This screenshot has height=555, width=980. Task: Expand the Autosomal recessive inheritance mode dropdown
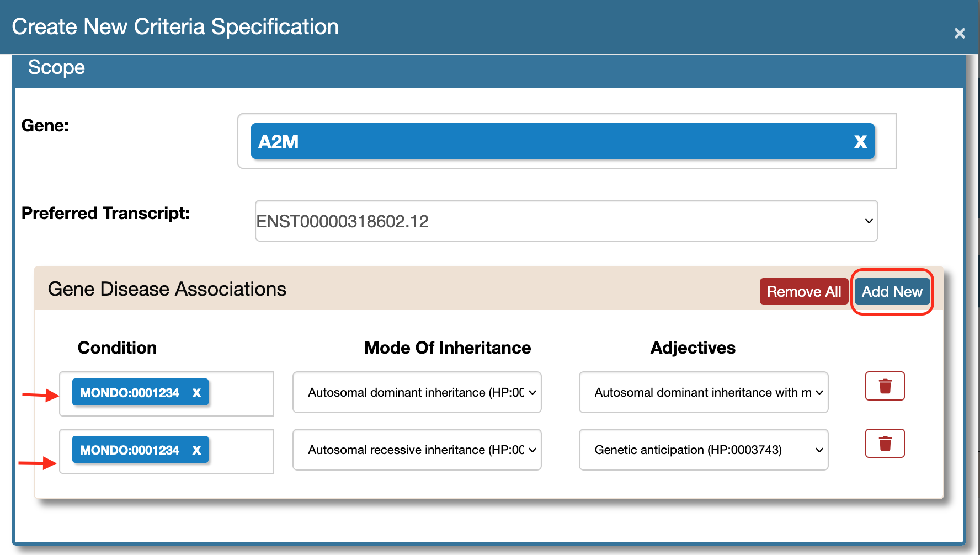[x=417, y=450]
